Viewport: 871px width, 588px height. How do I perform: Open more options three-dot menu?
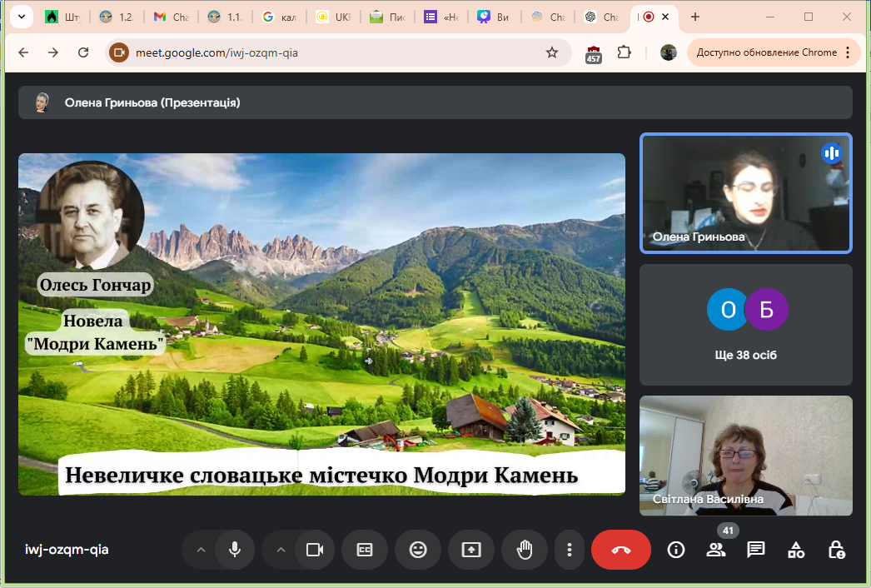point(570,550)
